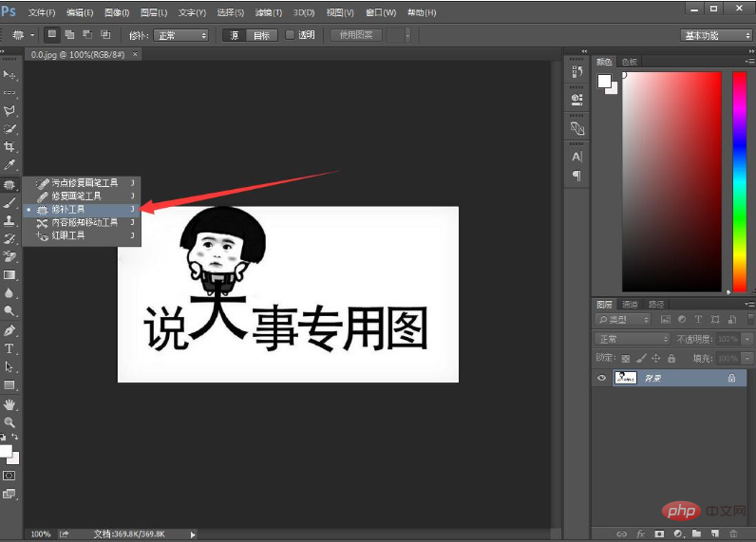Select the Horizontal Type tool
Screen dimensions: 756x542
coord(9,348)
